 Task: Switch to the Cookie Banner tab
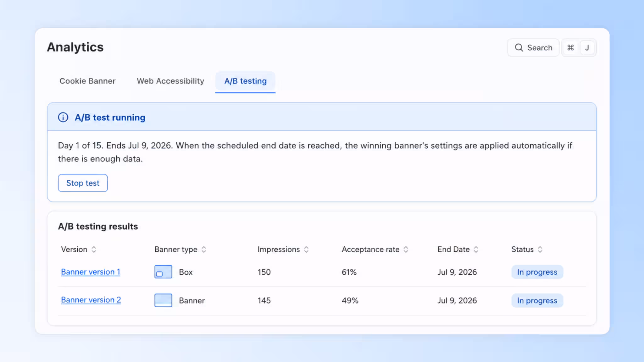pyautogui.click(x=87, y=81)
